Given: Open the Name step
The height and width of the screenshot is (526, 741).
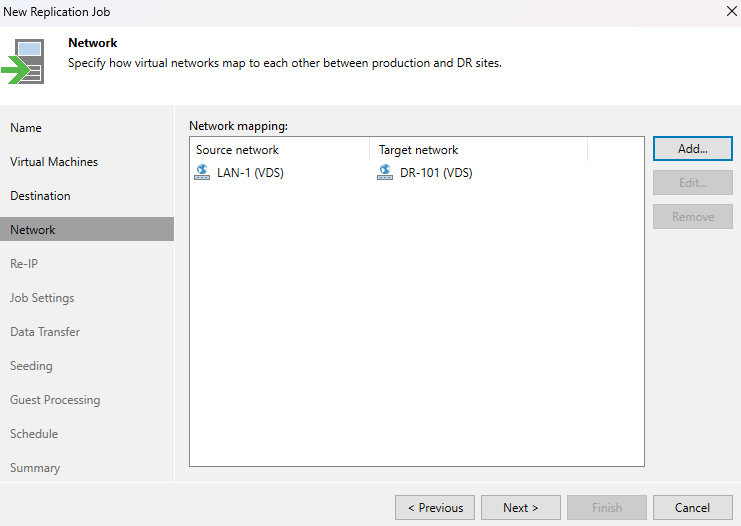Looking at the screenshot, I should (x=26, y=128).
